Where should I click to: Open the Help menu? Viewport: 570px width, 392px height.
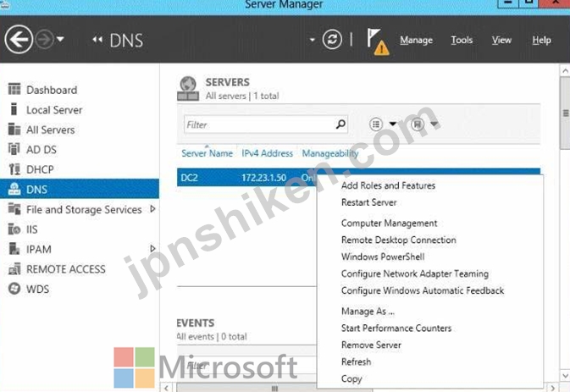(542, 40)
